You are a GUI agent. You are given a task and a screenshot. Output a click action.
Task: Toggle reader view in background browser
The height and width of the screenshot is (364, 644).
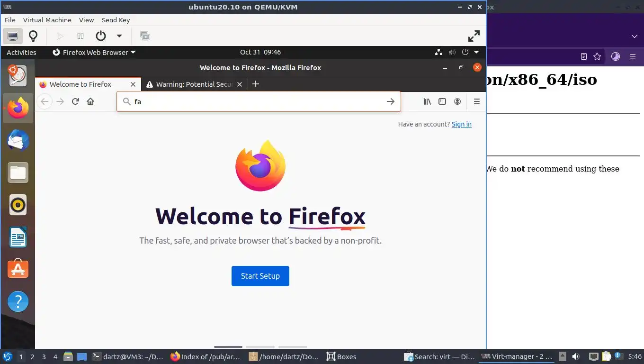point(584,56)
